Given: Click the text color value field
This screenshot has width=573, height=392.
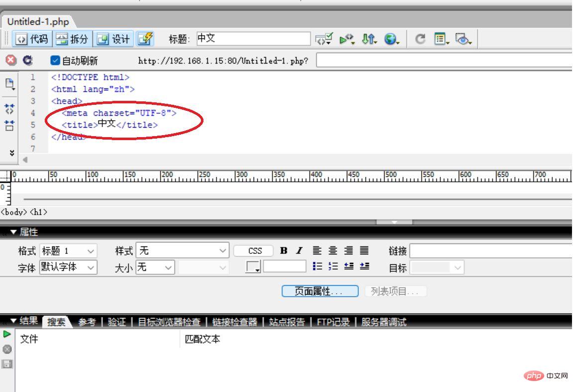Looking at the screenshot, I should [285, 266].
